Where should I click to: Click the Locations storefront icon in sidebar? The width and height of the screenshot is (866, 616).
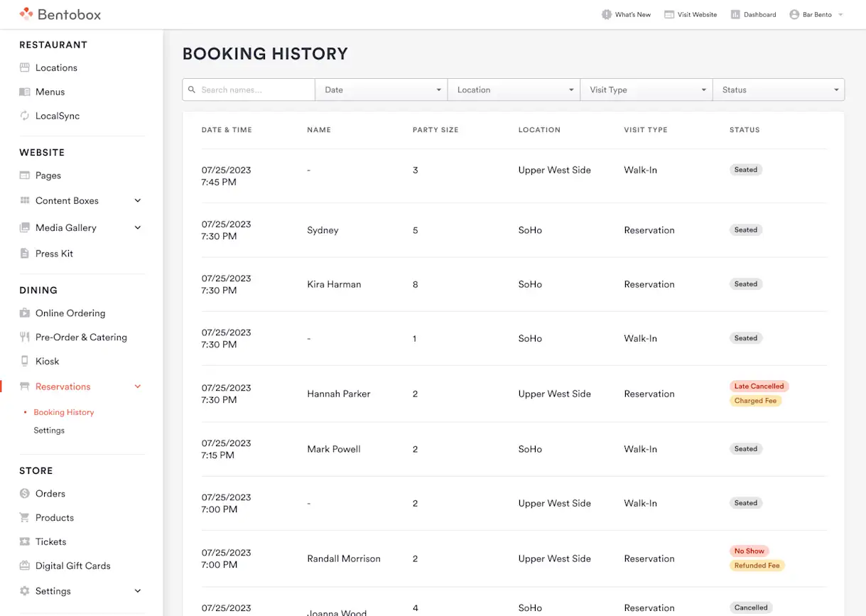click(x=25, y=67)
